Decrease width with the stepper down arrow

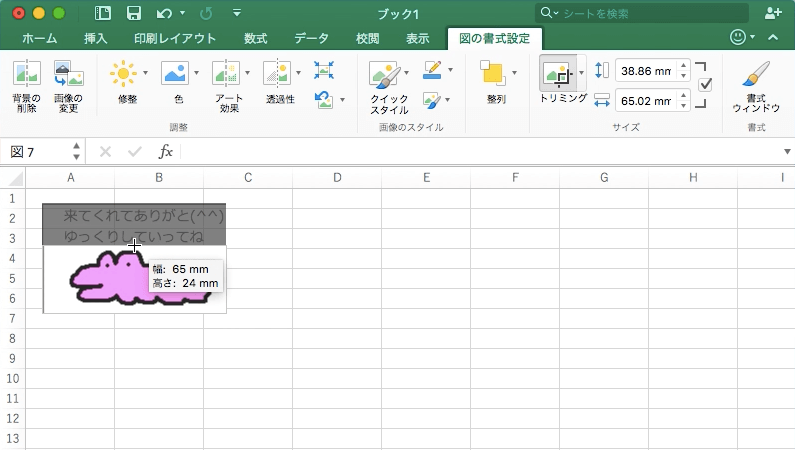pos(683,106)
